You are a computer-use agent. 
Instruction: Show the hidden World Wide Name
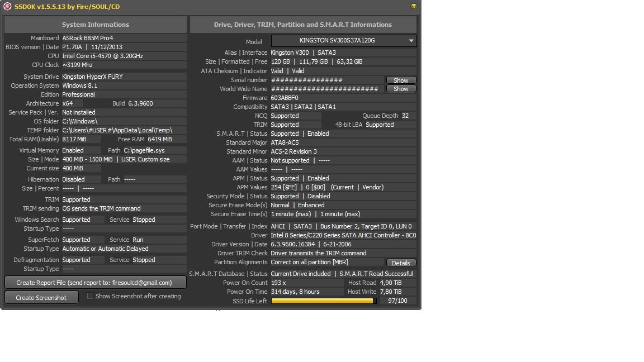pyautogui.click(x=401, y=89)
